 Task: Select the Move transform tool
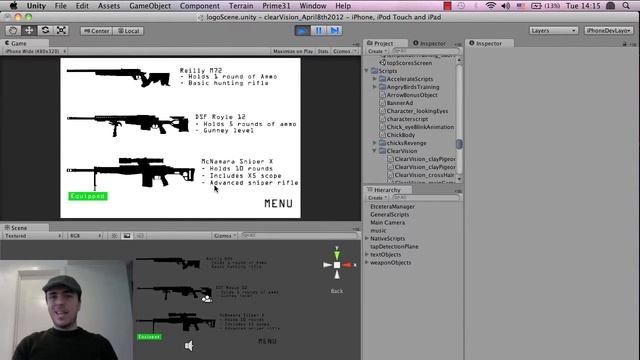pyautogui.click(x=29, y=31)
